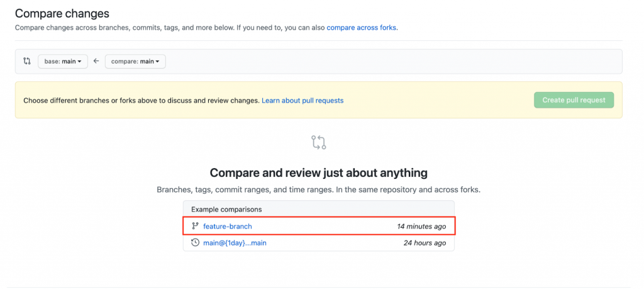Open the "Learn about pull requests" link
Screen dimensions: 644x289
pyautogui.click(x=303, y=100)
